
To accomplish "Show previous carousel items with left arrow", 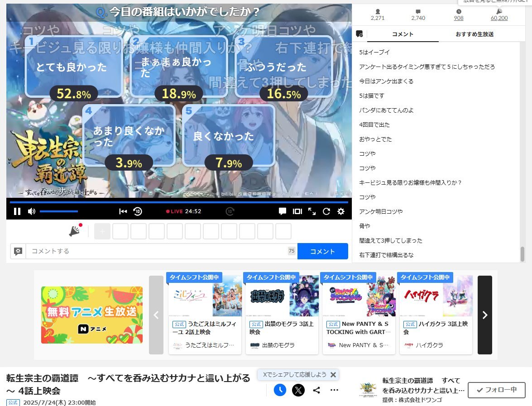I will tap(156, 315).
